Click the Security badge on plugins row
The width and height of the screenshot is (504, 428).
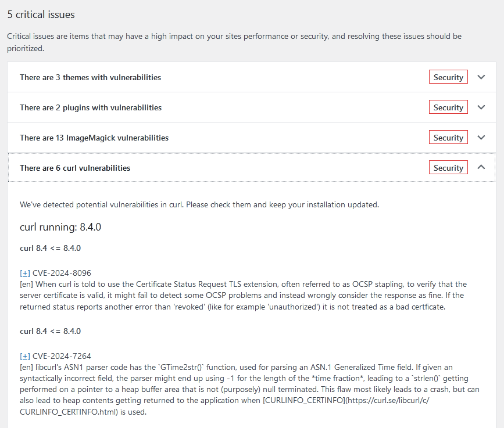click(x=448, y=107)
